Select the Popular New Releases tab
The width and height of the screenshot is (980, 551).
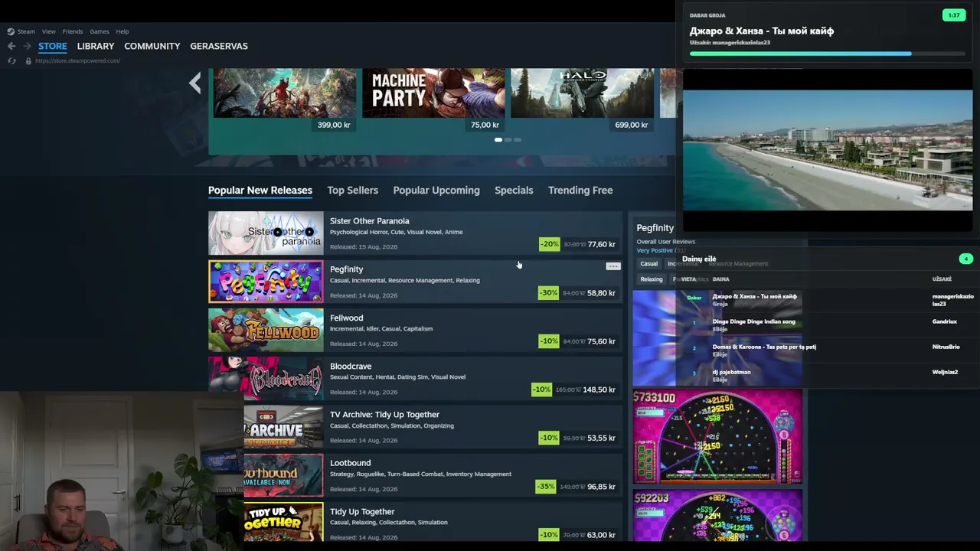[x=260, y=191]
